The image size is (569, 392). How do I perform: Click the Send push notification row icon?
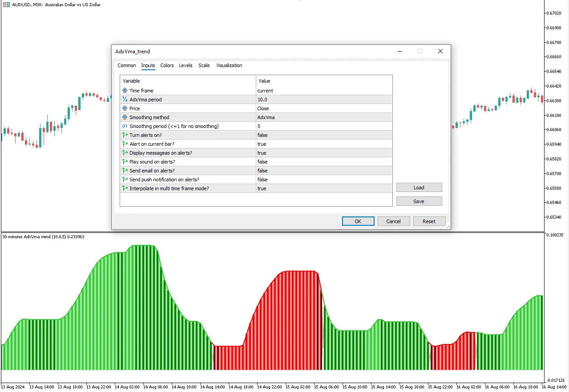[x=125, y=180]
